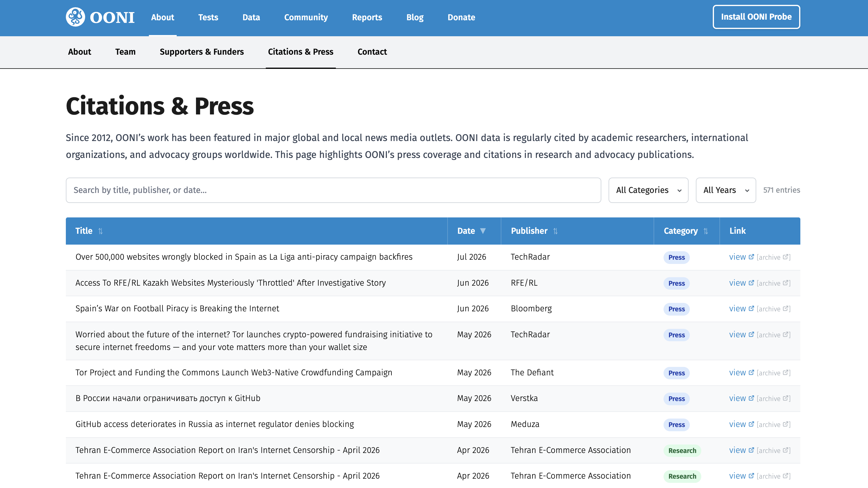
Task: Open the Reports navigation item
Action: (367, 17)
